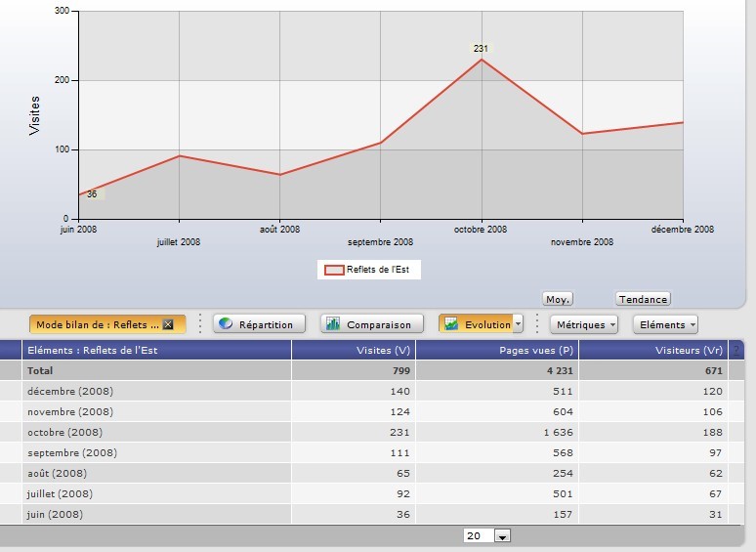Click the Comparaison bar chart icon
This screenshot has height=552, width=756.
pyautogui.click(x=333, y=324)
